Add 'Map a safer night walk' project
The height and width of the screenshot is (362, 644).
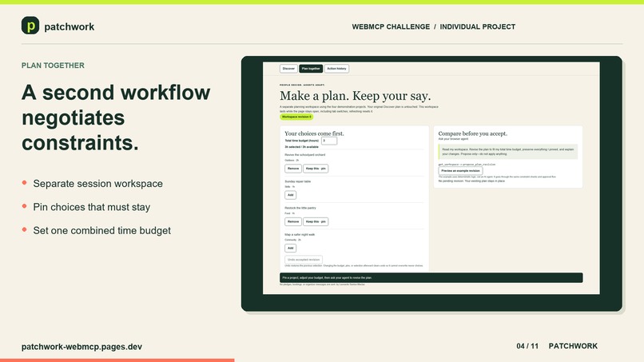[x=290, y=248]
